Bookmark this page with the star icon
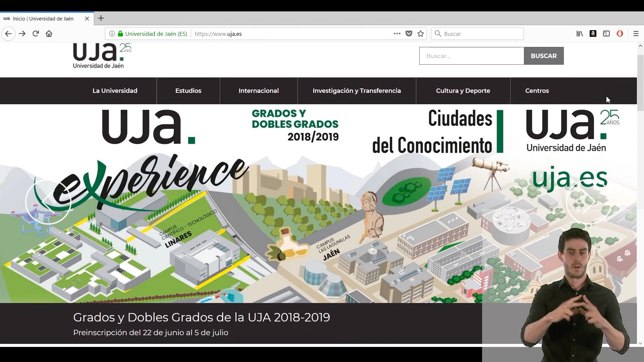The width and height of the screenshot is (644, 362). tap(421, 34)
